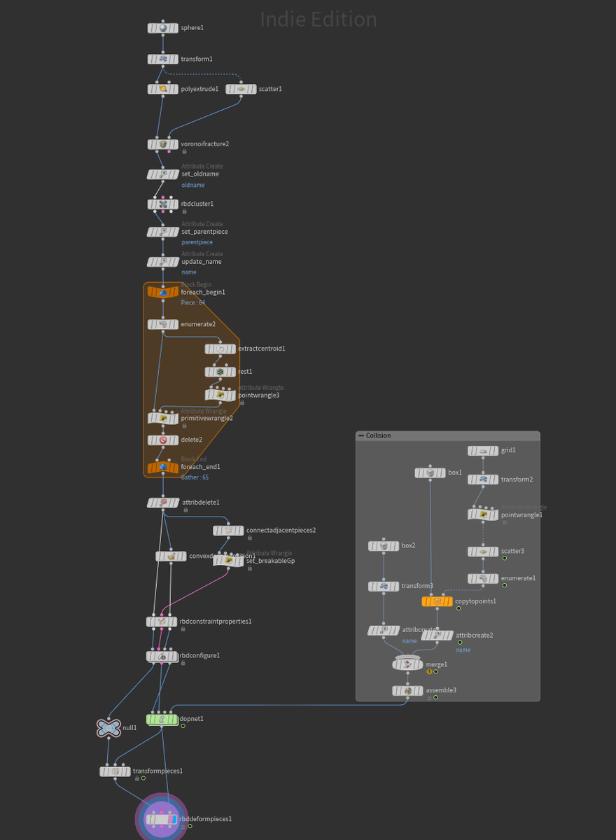Select the convexdecomposition1 node

pos(171,556)
